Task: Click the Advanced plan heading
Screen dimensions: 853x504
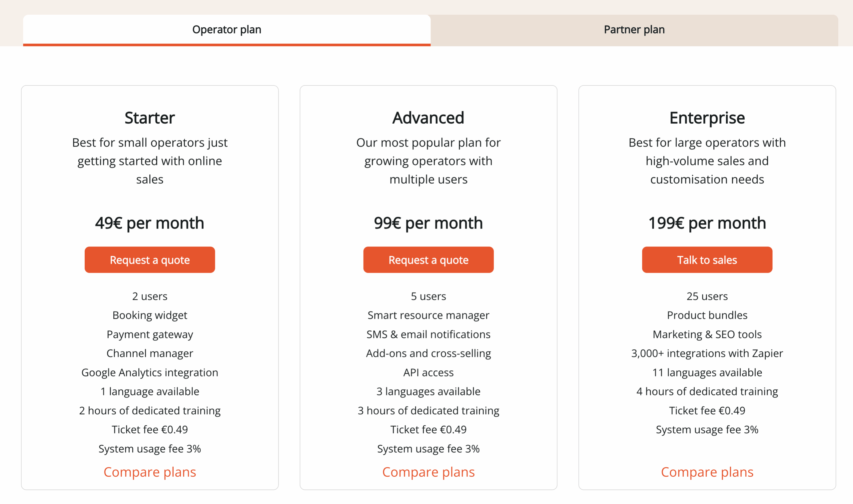Action: (428, 118)
